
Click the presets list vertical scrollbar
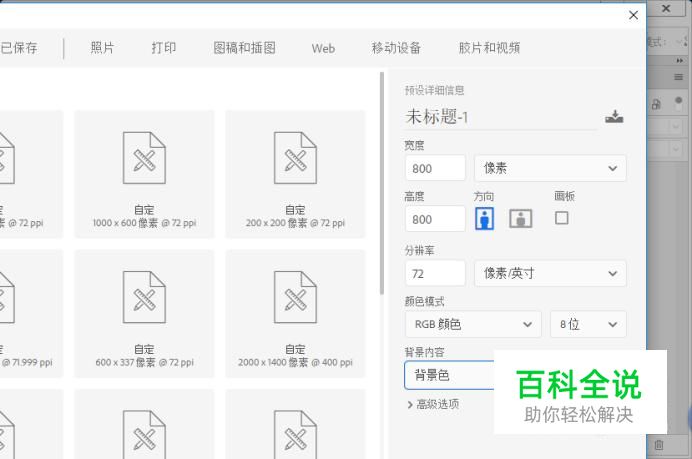click(x=382, y=183)
